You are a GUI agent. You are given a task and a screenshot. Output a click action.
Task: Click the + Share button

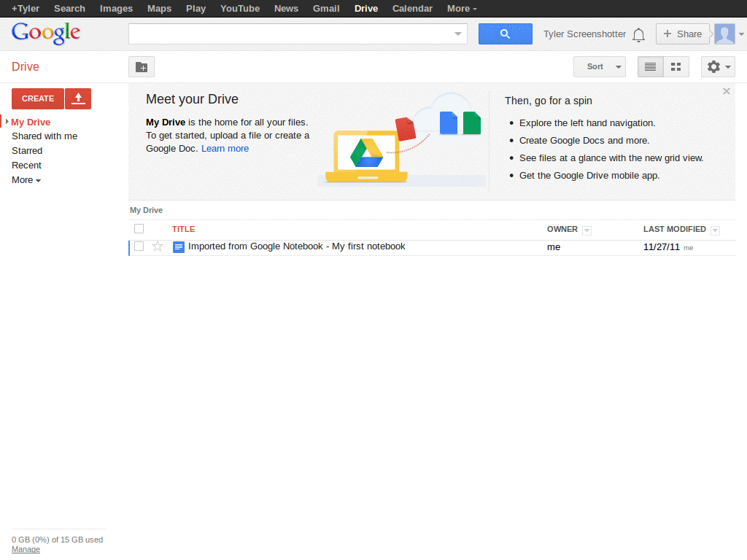pyautogui.click(x=682, y=34)
